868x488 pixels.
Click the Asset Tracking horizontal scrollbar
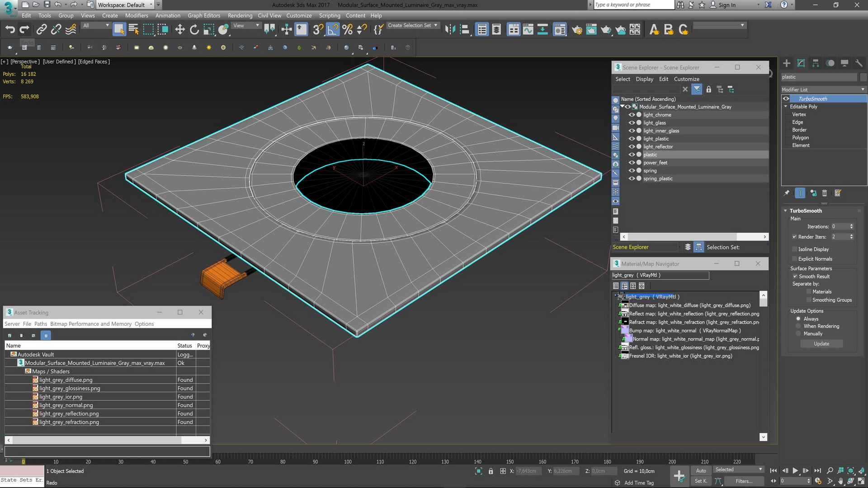(97, 440)
